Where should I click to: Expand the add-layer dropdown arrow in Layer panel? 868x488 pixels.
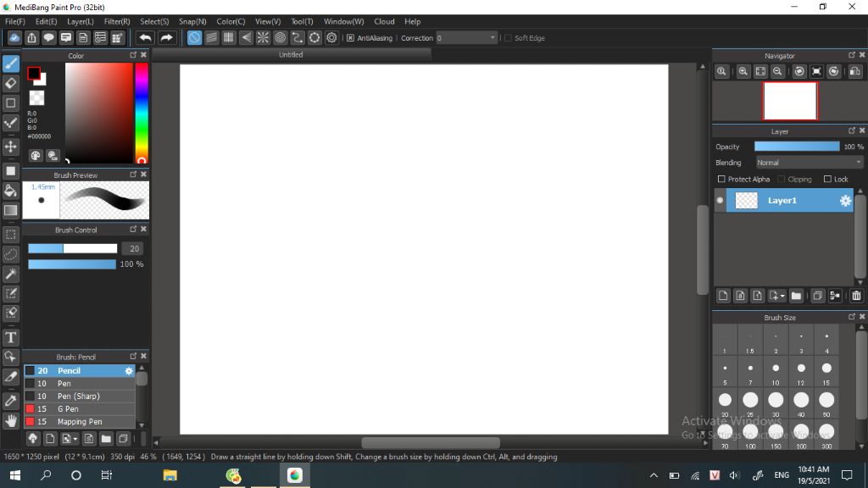coord(782,296)
